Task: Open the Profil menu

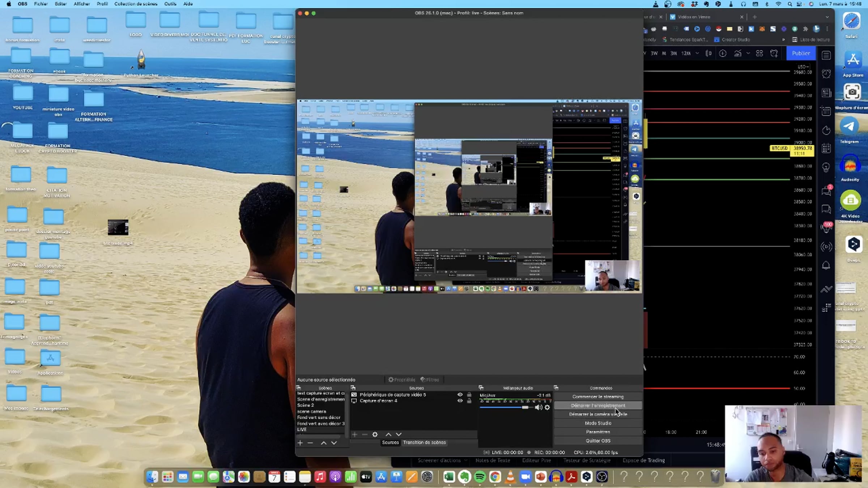Action: pyautogui.click(x=102, y=4)
